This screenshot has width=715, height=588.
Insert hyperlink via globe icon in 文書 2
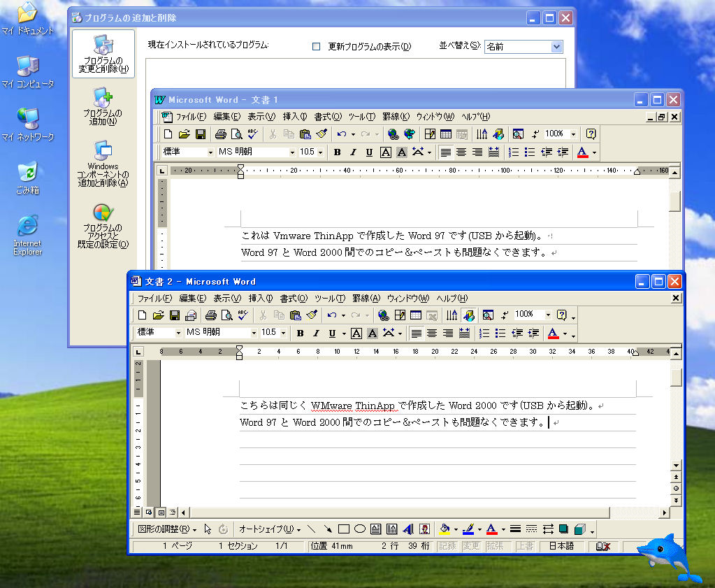[384, 315]
